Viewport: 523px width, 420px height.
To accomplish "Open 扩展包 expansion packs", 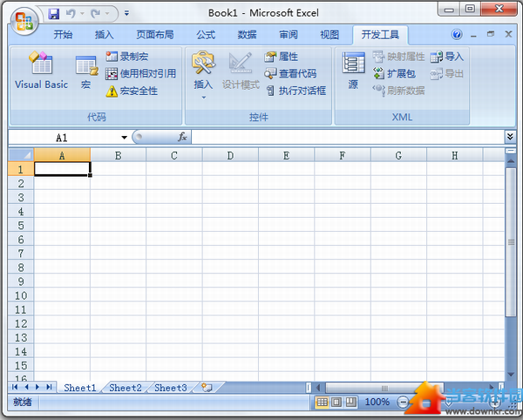I will point(394,73).
